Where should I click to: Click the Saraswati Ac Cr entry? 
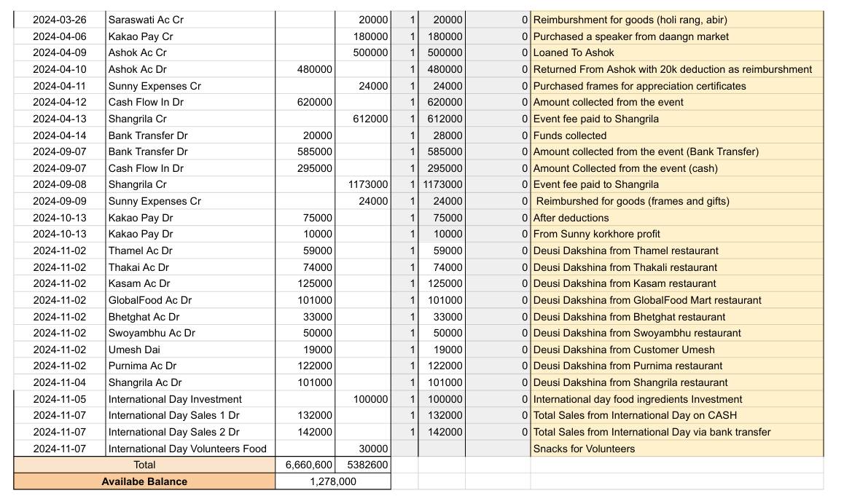pyautogui.click(x=146, y=20)
